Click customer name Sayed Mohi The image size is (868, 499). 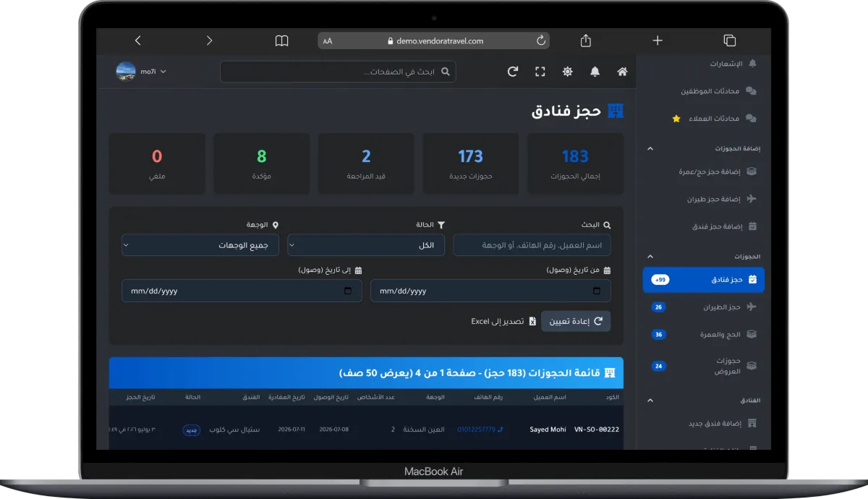(548, 429)
